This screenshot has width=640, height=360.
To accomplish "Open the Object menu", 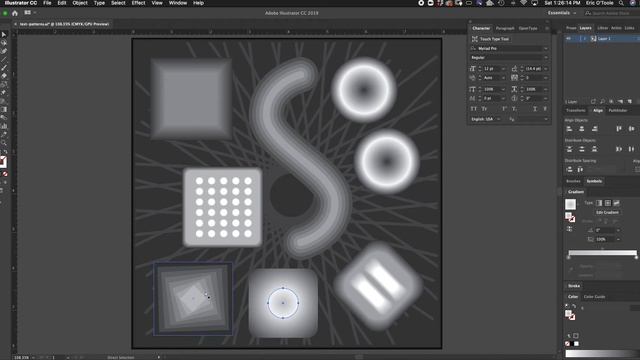I will click(80, 3).
